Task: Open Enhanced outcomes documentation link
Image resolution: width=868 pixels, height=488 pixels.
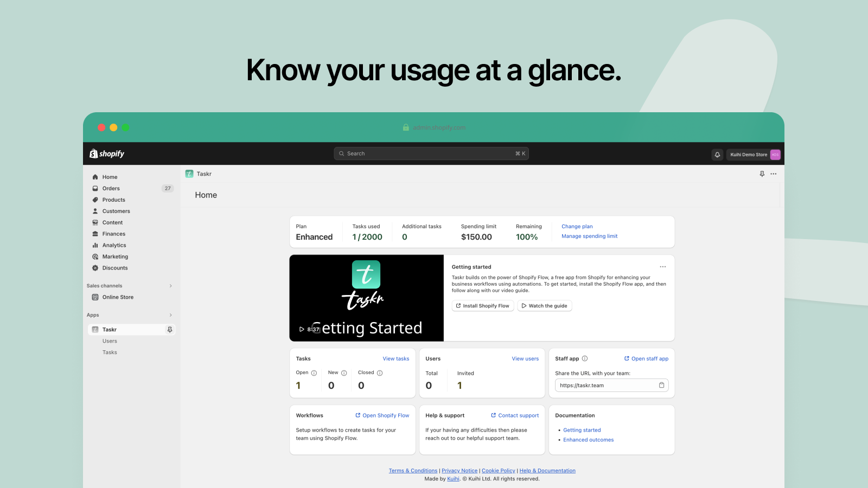Action: tap(589, 440)
